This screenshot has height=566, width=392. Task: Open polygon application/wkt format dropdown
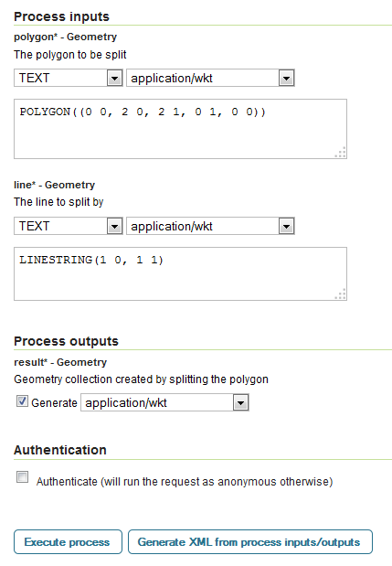click(x=210, y=78)
